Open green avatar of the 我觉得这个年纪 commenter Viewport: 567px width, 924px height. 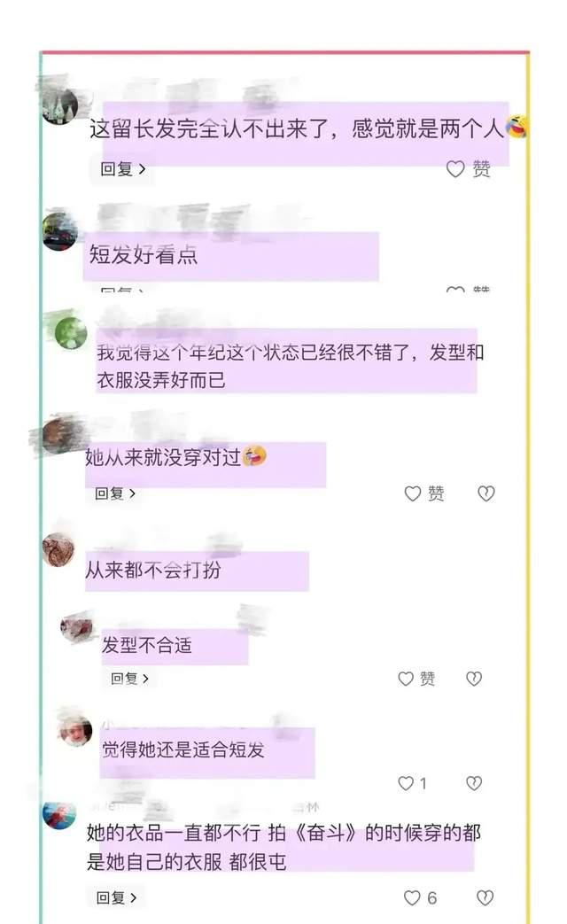coord(71,333)
